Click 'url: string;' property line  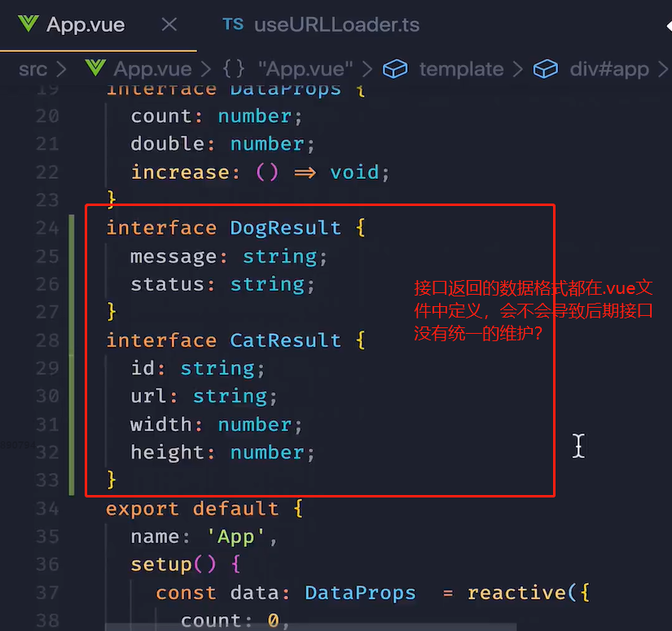point(204,397)
